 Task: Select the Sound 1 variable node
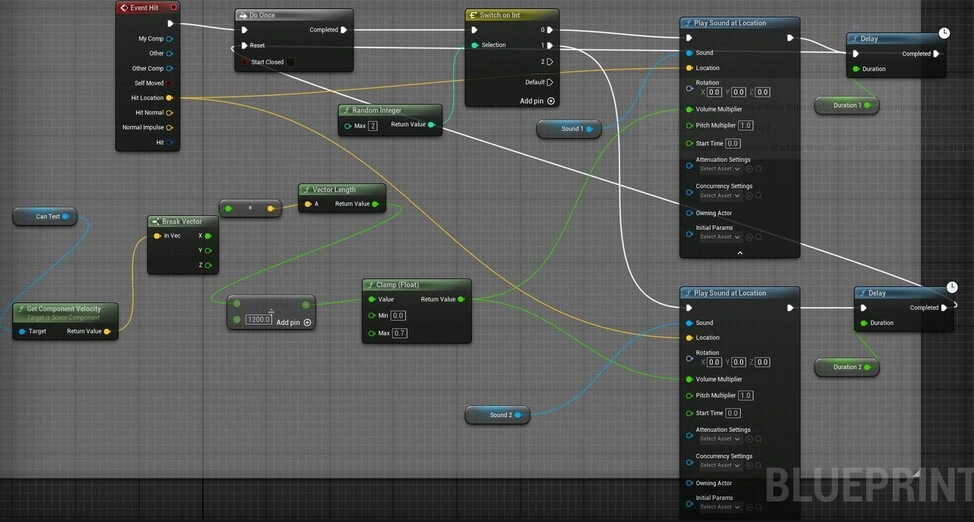[x=569, y=129]
